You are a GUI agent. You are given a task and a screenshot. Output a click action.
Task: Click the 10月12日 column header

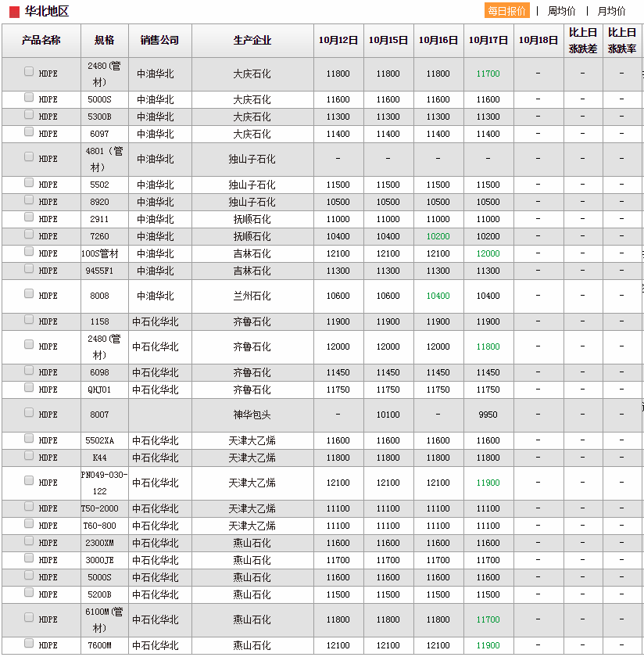click(x=338, y=40)
